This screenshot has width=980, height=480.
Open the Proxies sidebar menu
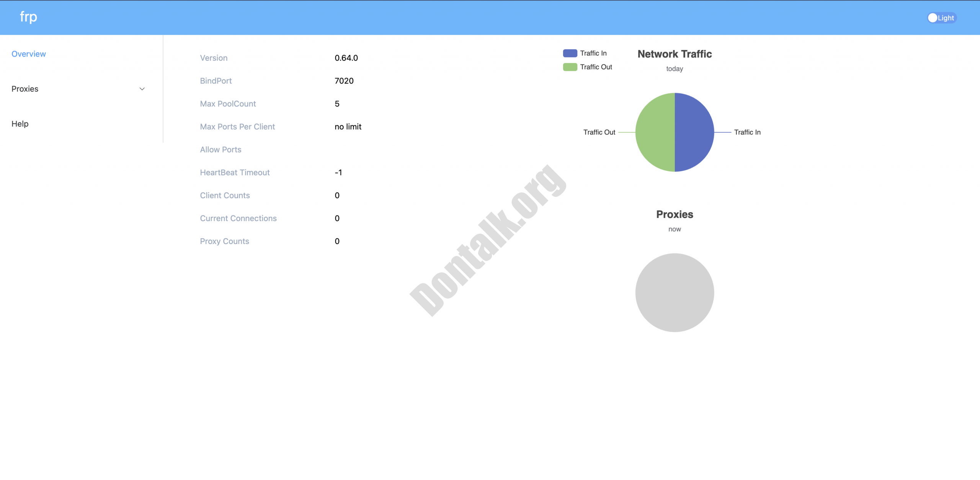25,89
